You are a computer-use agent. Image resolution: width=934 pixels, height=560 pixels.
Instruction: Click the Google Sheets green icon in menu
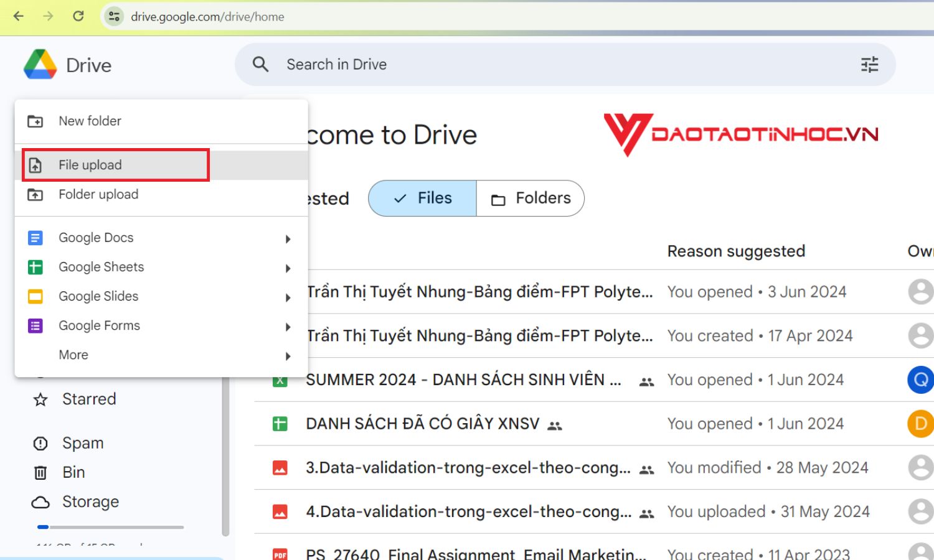35,267
